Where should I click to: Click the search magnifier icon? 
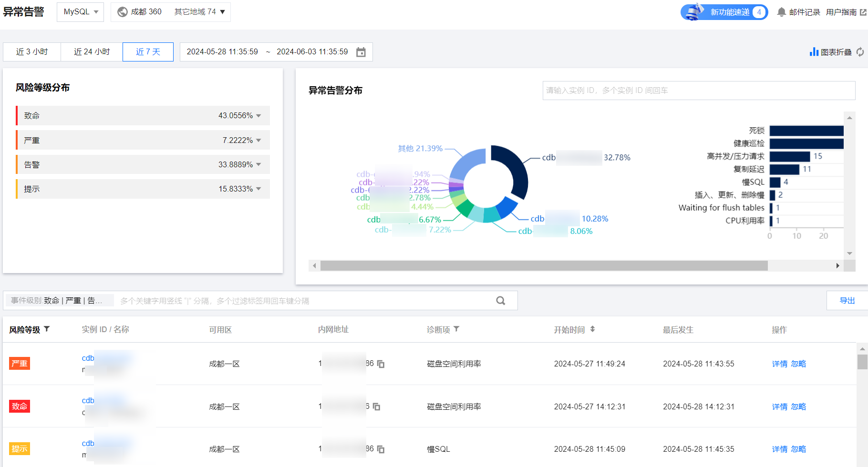click(500, 301)
